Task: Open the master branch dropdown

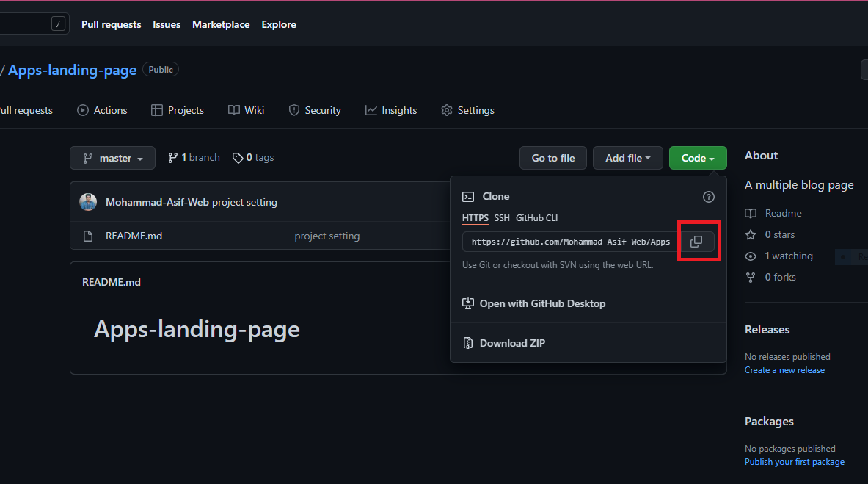Action: 112,158
